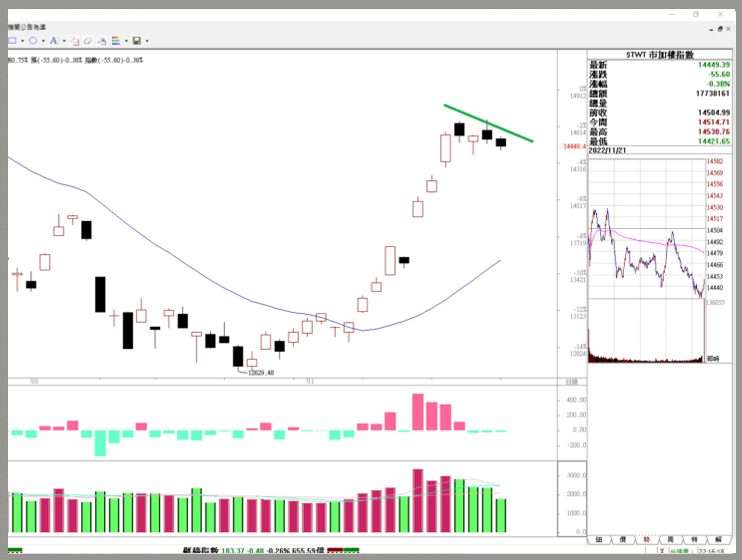Select the text annotation tool
The image size is (742, 560).
coord(53,40)
